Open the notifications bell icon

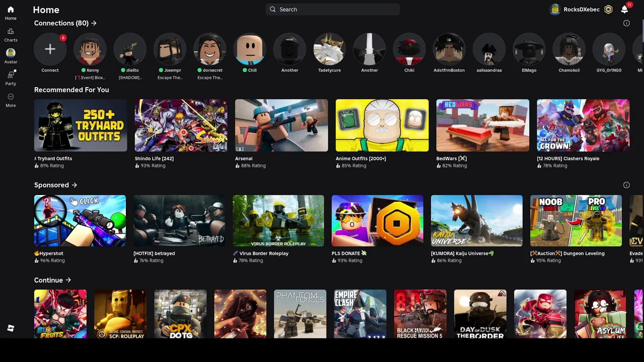pyautogui.click(x=624, y=9)
